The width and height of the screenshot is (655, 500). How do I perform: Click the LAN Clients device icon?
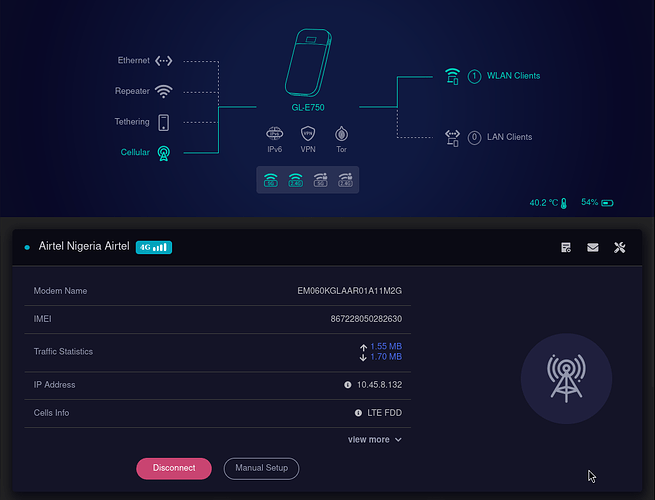coord(452,138)
